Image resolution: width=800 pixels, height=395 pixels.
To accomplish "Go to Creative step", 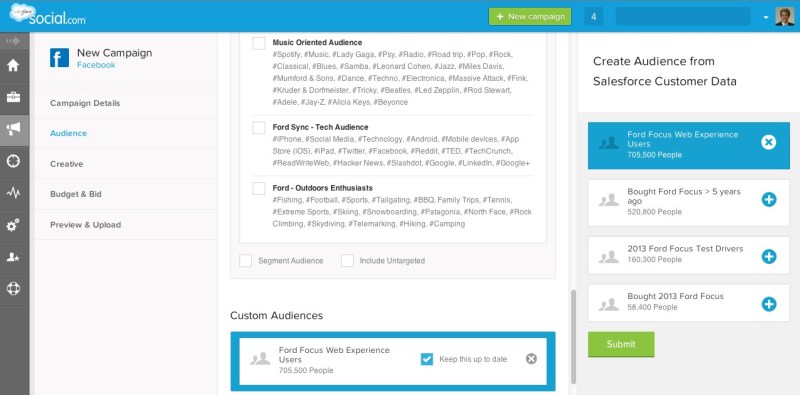I will (66, 164).
